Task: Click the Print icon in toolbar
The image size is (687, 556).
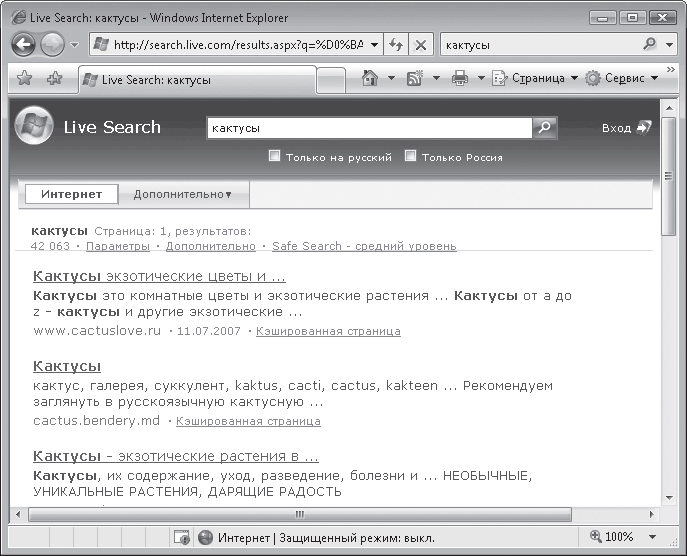Action: 460,78
